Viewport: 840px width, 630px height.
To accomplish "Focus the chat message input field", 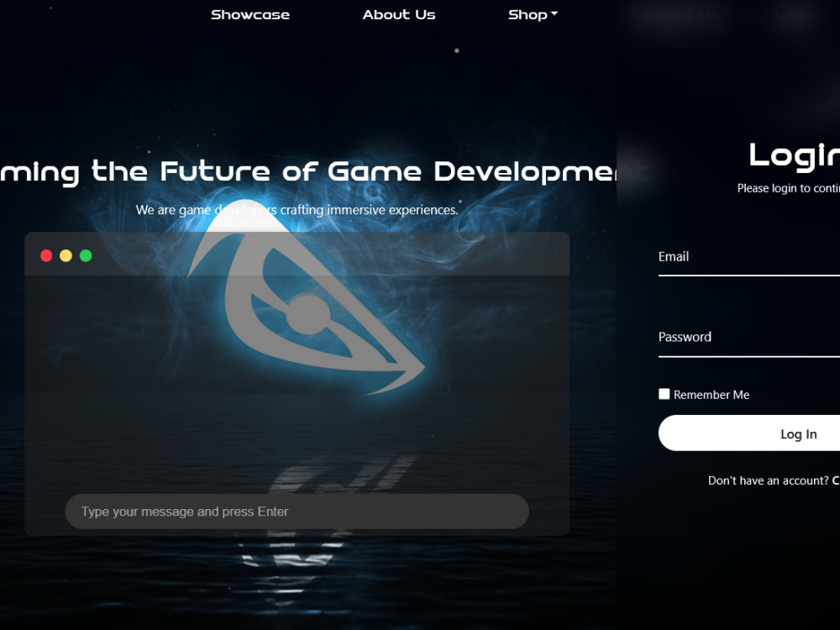I will pos(297,512).
